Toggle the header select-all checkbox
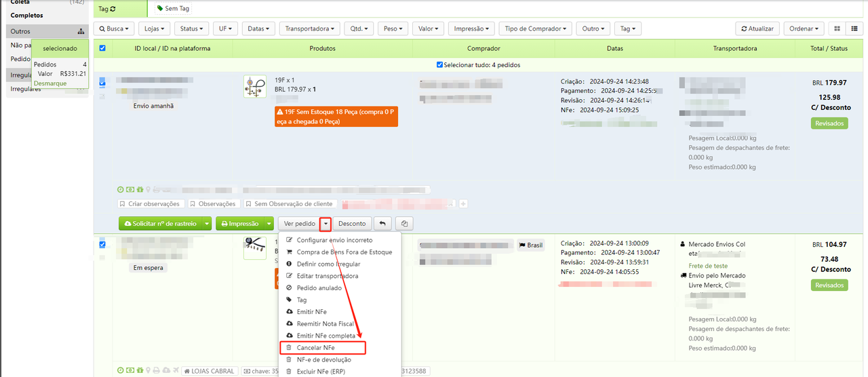Image resolution: width=868 pixels, height=377 pixels. pos(102,48)
